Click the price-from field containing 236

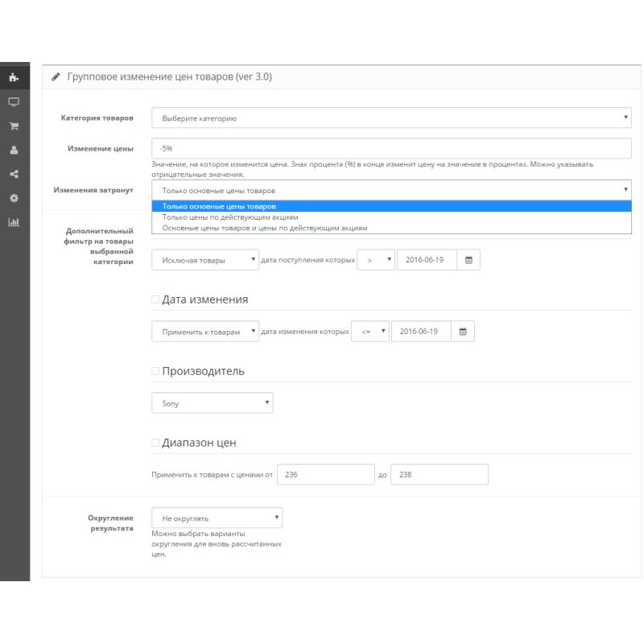coord(326,475)
